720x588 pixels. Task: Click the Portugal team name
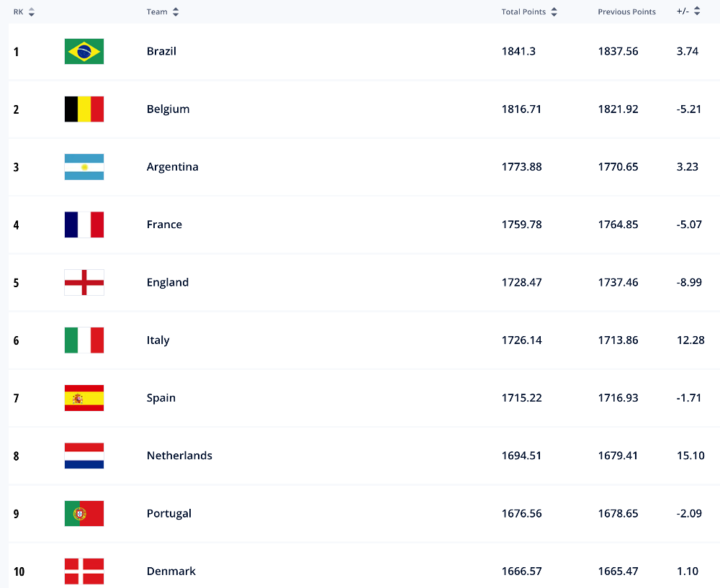click(168, 514)
